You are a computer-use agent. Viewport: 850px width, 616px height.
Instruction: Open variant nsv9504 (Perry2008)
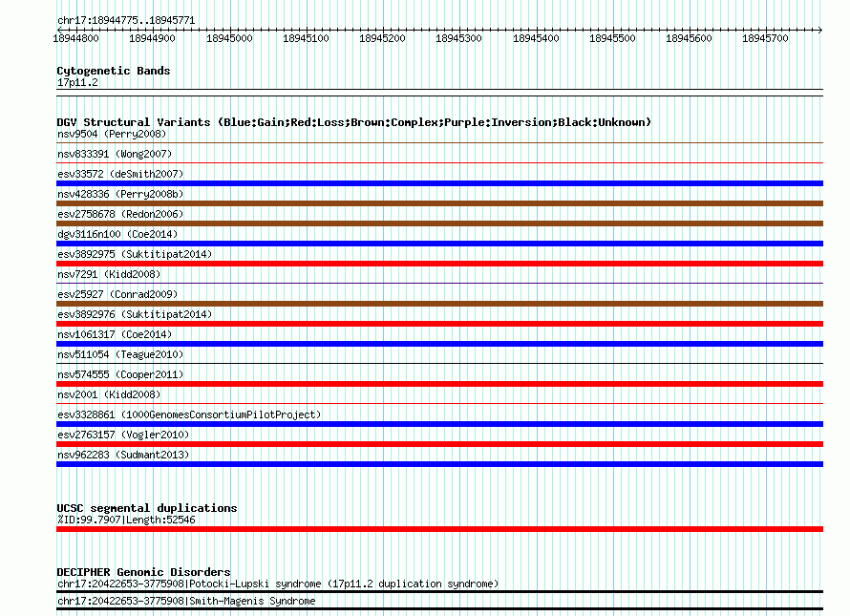(112, 134)
